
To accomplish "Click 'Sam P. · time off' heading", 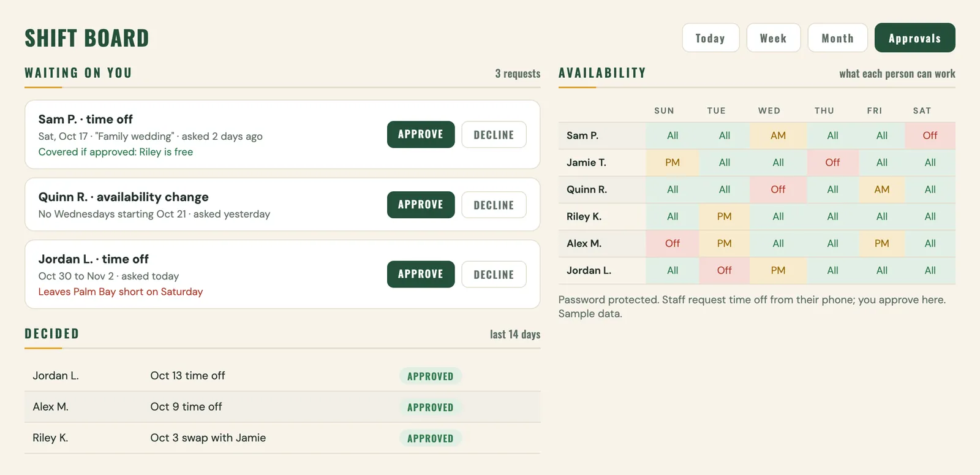I will click(86, 119).
